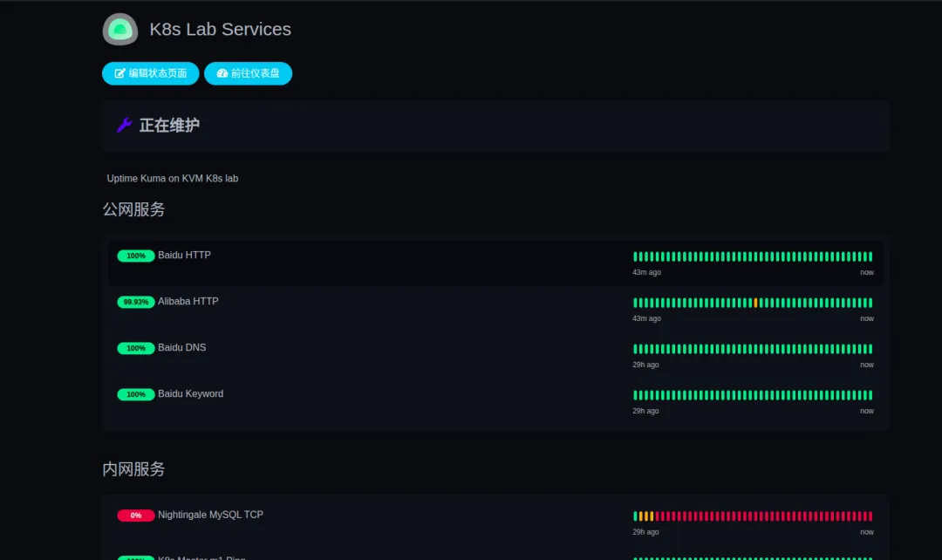This screenshot has height=560, width=942.
Task: Click the 29h ago label under Baidu DNS
Action: (x=645, y=365)
